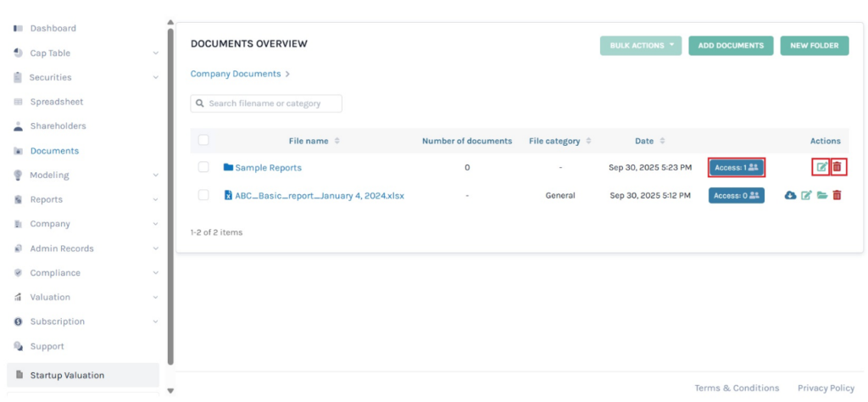868x402 pixels.
Task: Expand the Cap Table sidebar menu
Action: click(x=85, y=53)
